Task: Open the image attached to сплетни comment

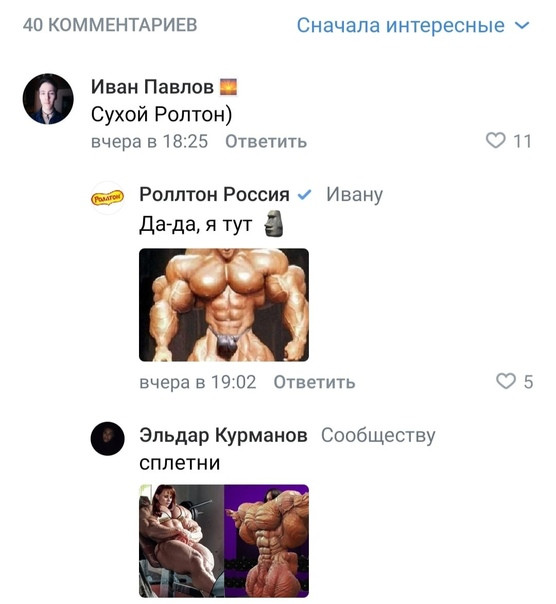Action: [224, 541]
